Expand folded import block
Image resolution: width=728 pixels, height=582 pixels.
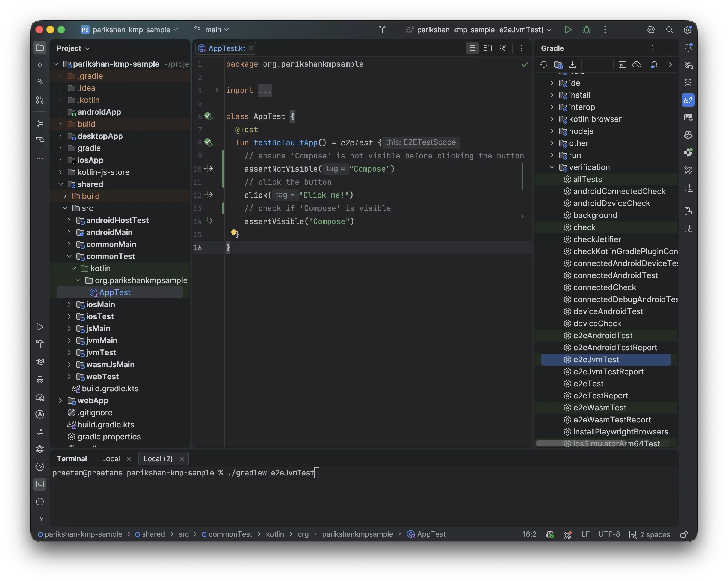coord(217,90)
